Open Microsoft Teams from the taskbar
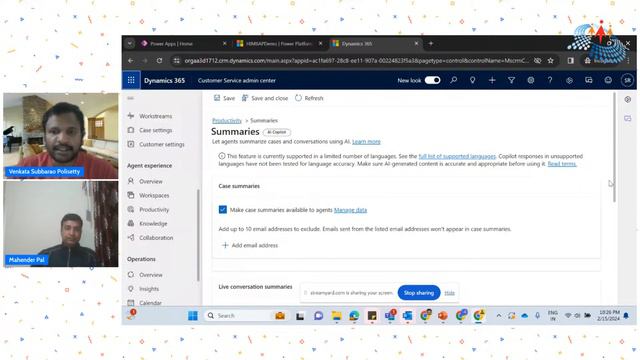640x360 pixels. click(390, 316)
